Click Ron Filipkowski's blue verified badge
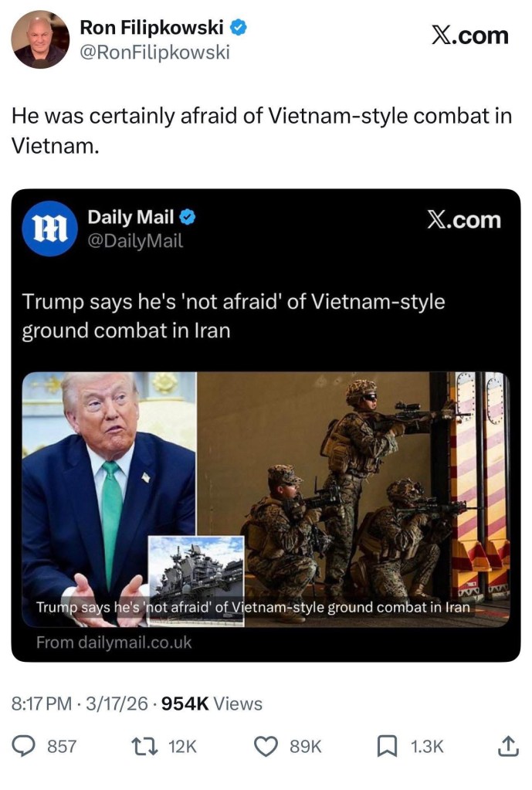 (x=239, y=27)
